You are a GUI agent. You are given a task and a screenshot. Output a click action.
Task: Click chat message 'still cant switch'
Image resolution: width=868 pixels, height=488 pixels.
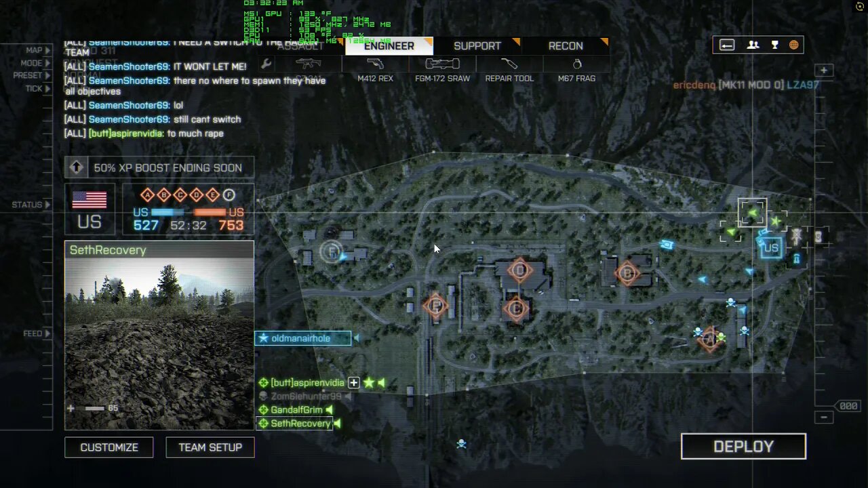207,119
